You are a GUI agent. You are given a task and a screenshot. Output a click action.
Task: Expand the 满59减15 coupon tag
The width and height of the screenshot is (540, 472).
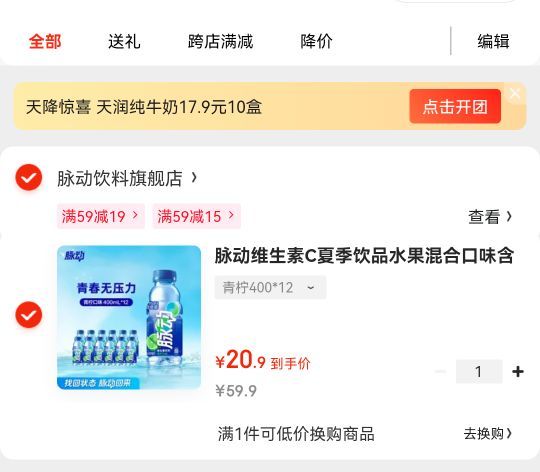pos(196,217)
